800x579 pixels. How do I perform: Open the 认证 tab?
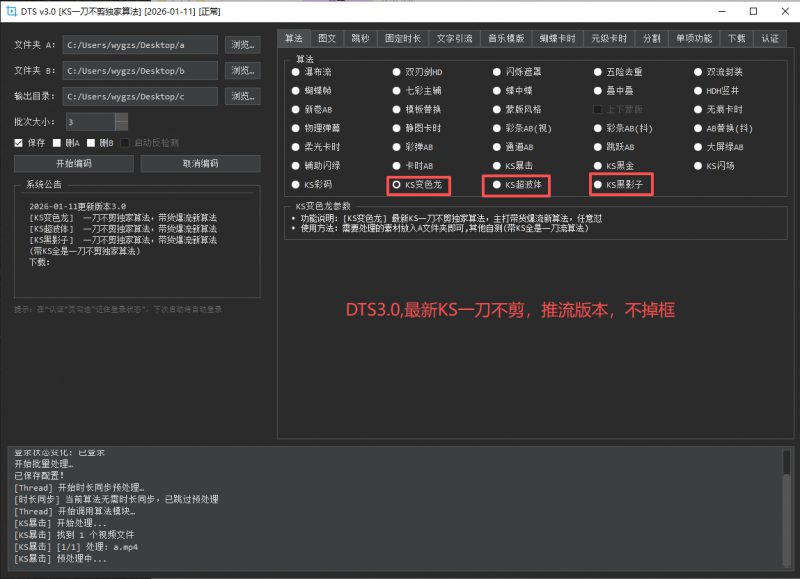tap(769, 39)
